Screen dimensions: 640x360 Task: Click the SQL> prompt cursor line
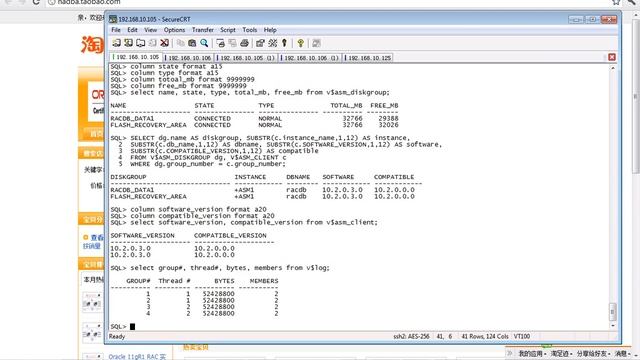(122, 327)
